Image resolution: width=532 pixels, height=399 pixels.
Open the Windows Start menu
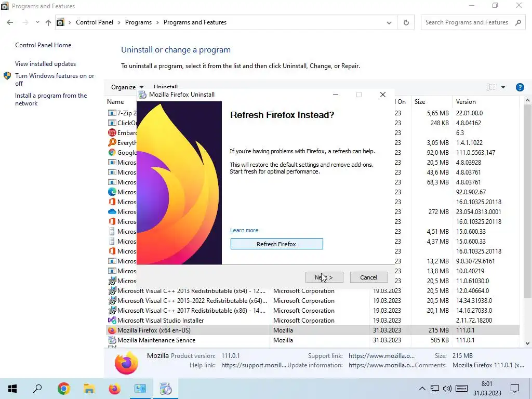[x=12, y=389]
